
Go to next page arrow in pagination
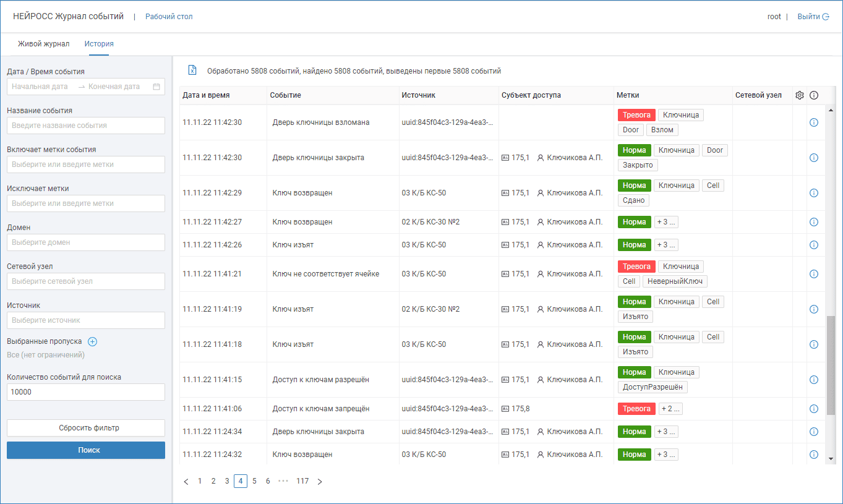[x=320, y=481]
